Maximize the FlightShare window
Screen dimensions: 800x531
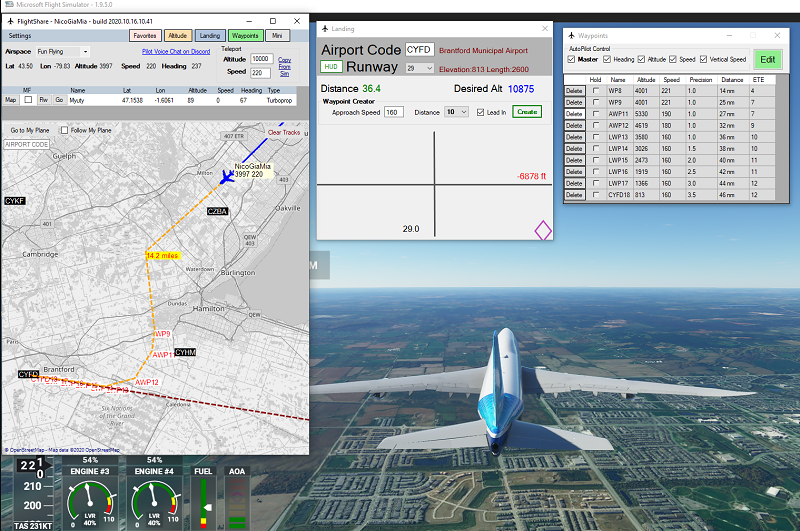click(273, 21)
